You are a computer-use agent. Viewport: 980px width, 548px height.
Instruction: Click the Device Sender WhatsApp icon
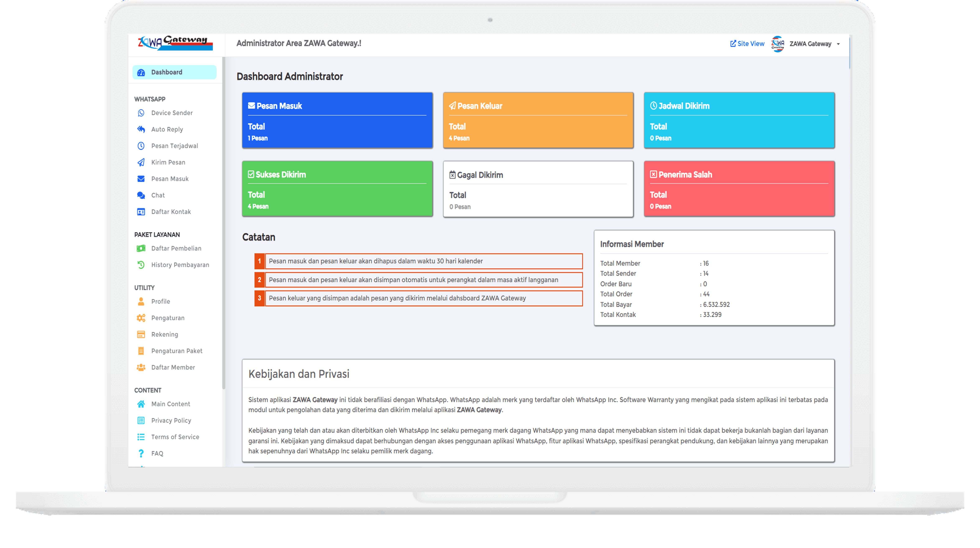[x=141, y=113]
